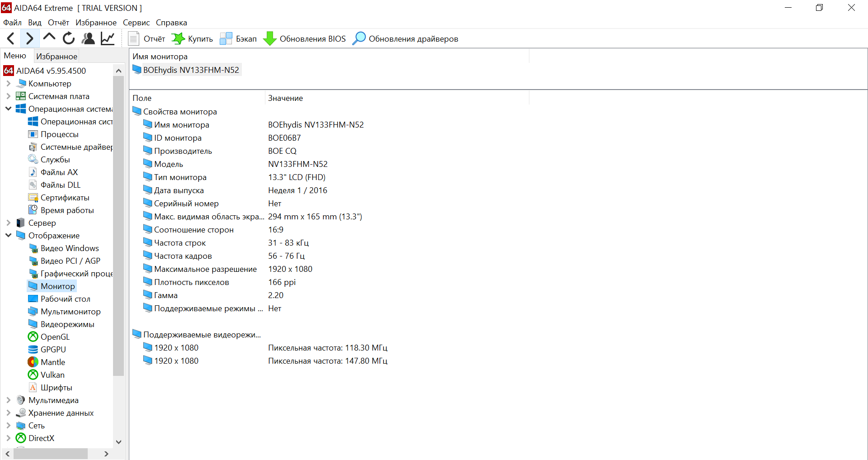Screen dimensions: 868x460
Task: Select Файлы DLL item
Action: [54, 185]
